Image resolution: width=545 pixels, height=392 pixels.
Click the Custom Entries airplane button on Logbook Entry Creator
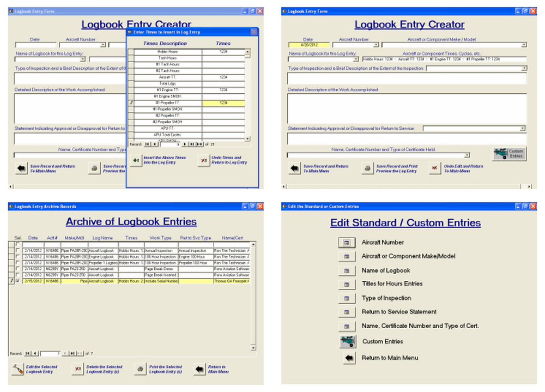point(509,153)
